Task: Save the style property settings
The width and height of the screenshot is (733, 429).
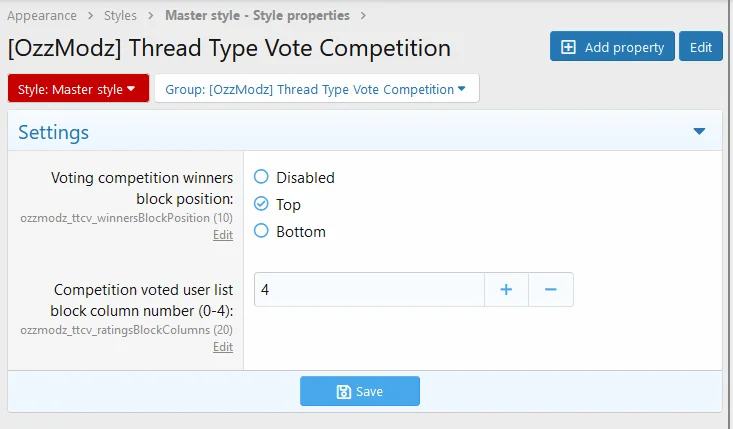Action: (360, 391)
